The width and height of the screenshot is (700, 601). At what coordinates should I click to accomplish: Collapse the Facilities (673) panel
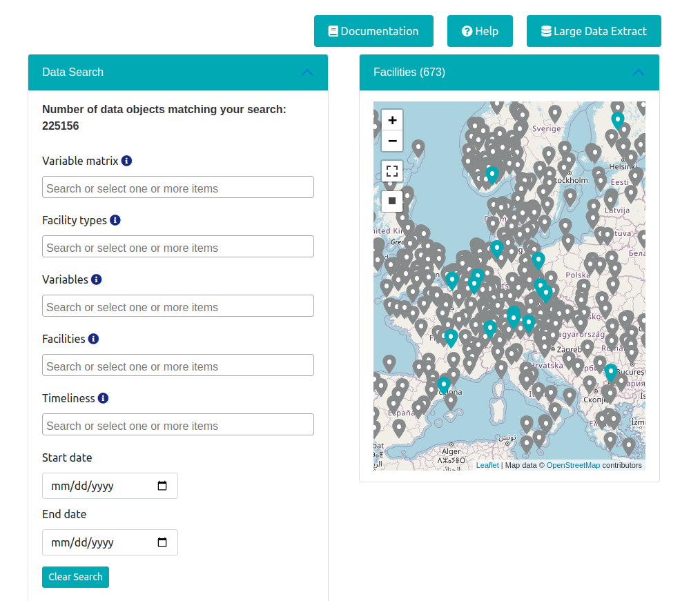[x=639, y=72]
